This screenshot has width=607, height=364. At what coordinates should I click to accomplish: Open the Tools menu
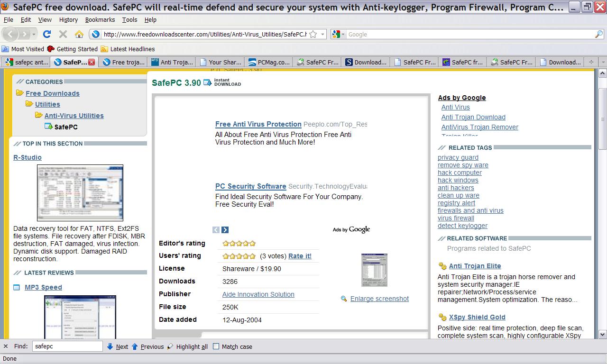point(129,20)
